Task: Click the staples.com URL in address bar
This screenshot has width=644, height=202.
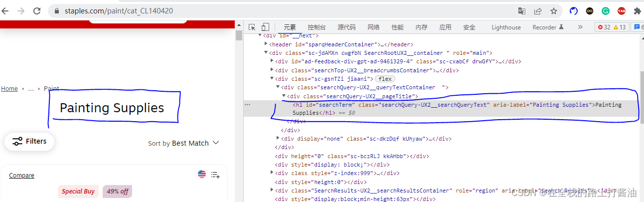Action: 119,11
